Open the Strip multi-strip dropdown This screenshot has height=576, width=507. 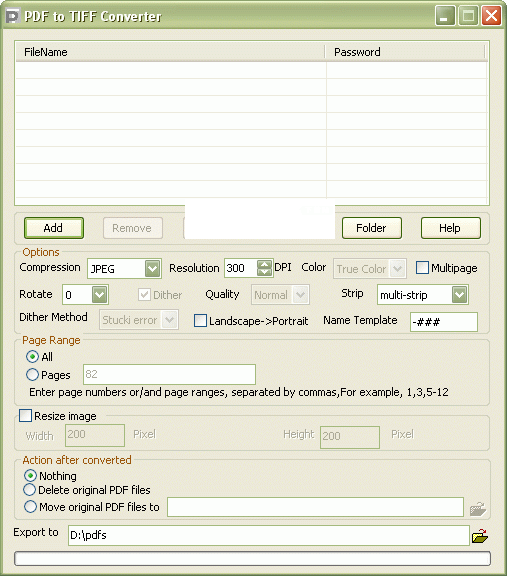pyautogui.click(x=460, y=295)
